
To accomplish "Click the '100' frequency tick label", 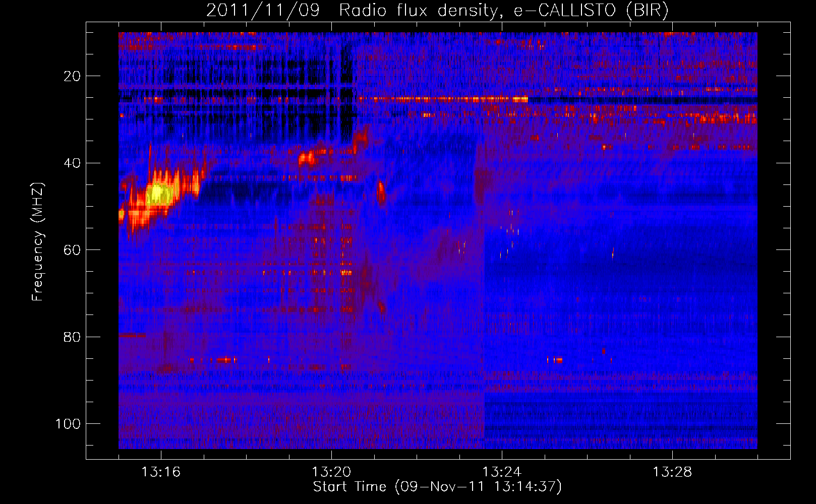I will click(68, 423).
